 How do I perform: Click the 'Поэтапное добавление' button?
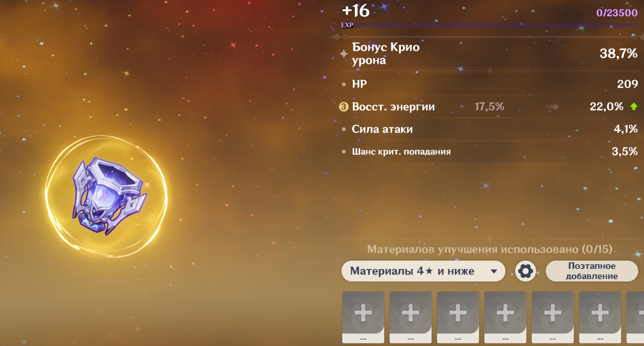click(x=592, y=271)
